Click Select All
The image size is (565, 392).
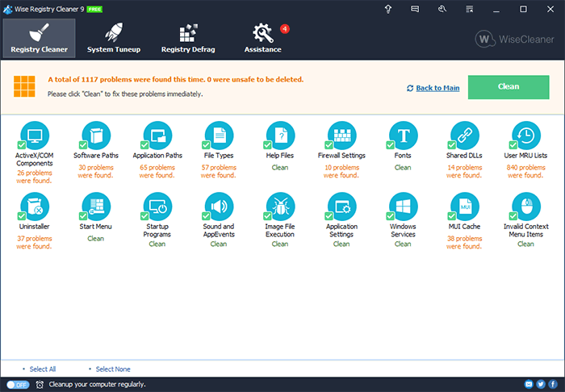[43, 369]
